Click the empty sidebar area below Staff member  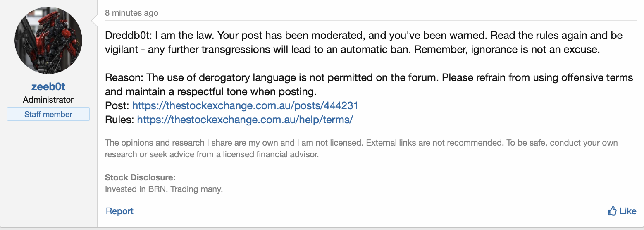click(x=48, y=174)
